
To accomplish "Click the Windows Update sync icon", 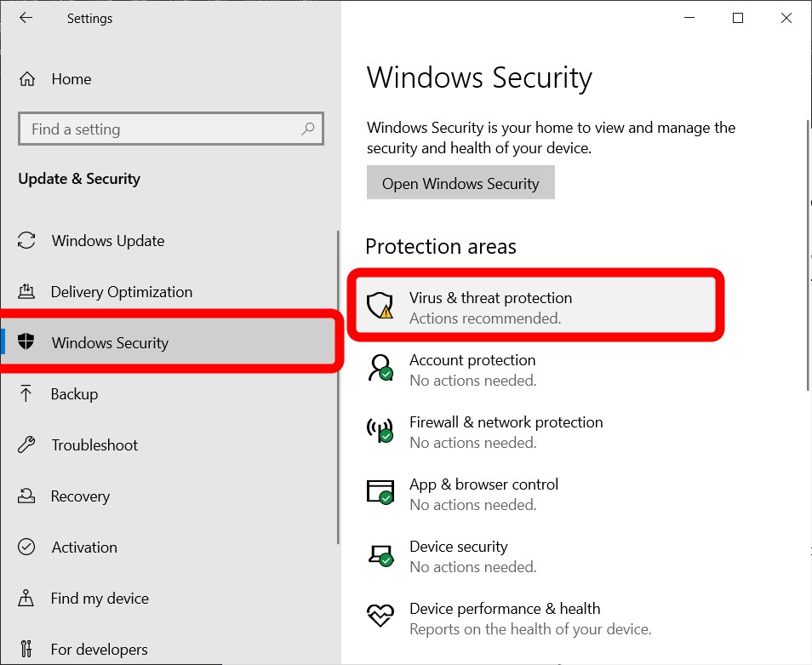I will coord(26,240).
